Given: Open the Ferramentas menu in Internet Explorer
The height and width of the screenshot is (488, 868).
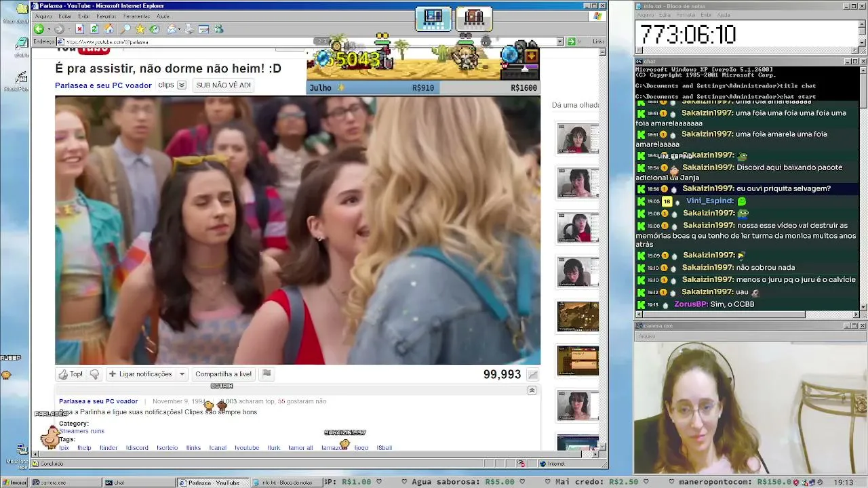Looking at the screenshot, I should 137,16.
